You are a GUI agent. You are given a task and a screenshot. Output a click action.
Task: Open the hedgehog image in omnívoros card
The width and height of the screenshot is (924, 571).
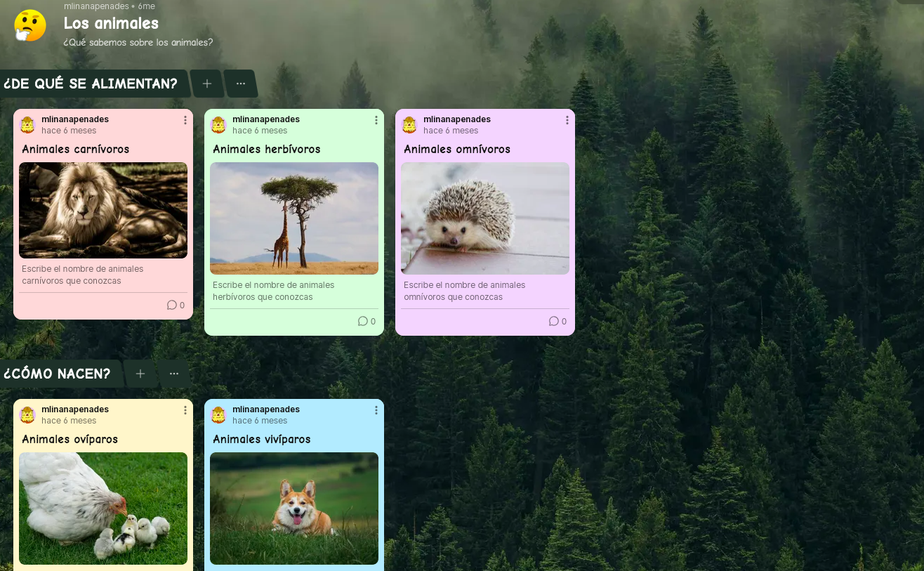(x=485, y=218)
